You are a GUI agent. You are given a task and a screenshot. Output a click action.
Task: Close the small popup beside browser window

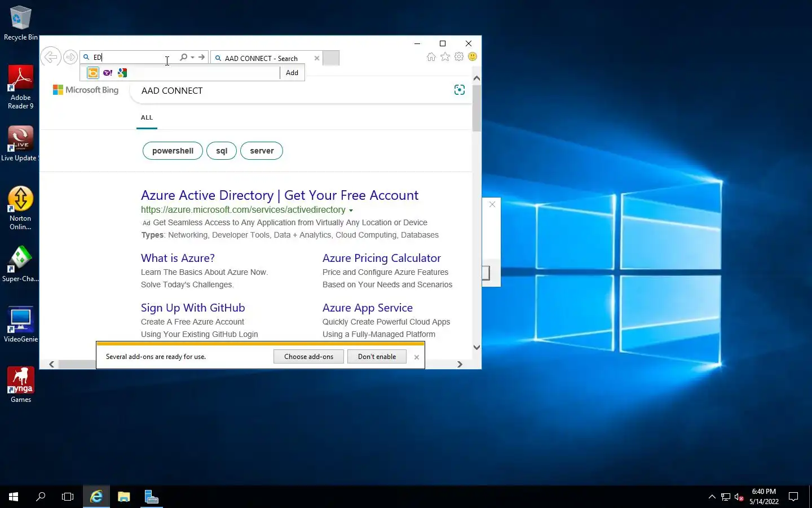pos(492,204)
